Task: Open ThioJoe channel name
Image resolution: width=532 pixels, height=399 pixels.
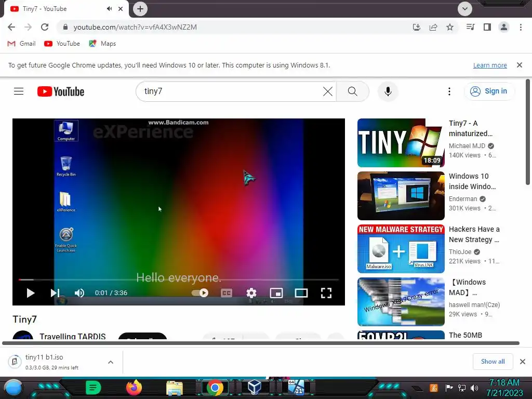Action: (x=460, y=252)
